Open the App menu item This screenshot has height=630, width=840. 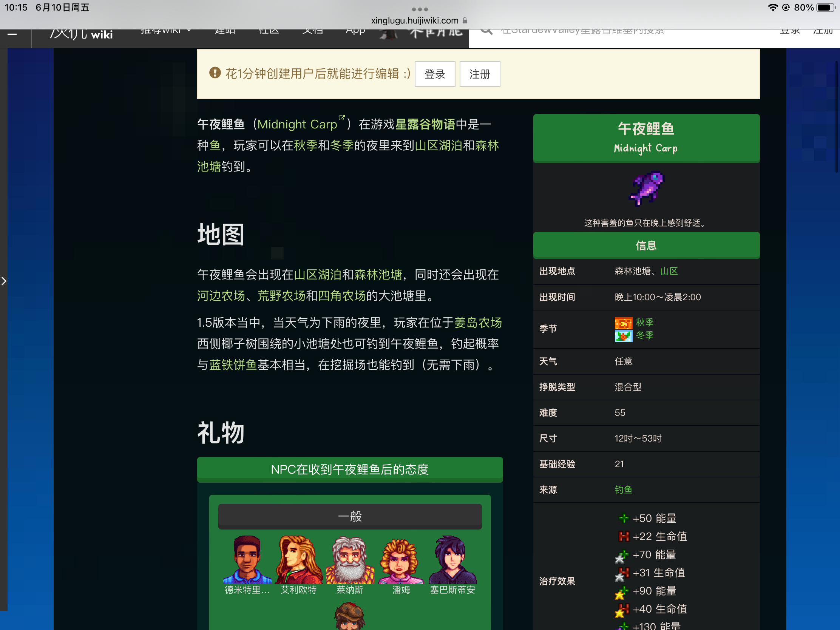[355, 31]
